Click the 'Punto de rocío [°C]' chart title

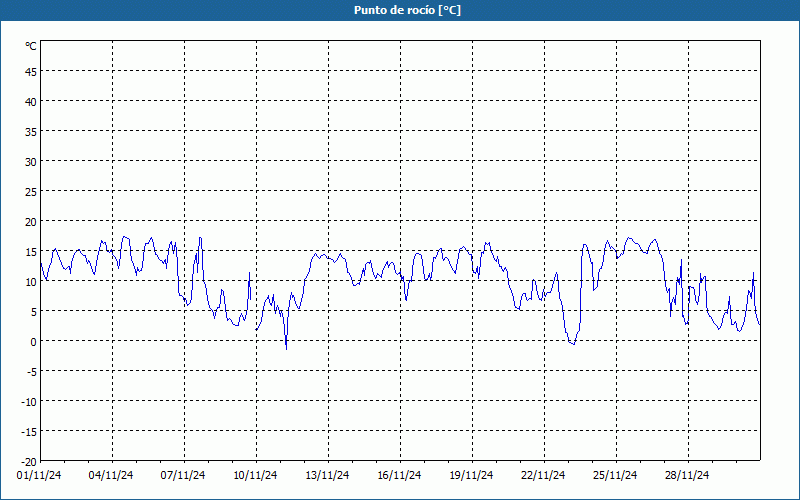pos(407,10)
